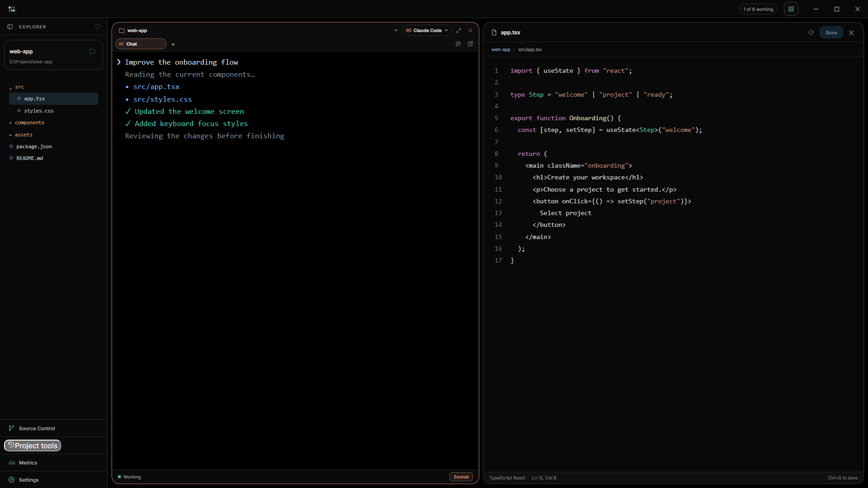The image size is (868, 488).
Task: Click the D:\Projects\web-app path text
Action: [x=31, y=62]
